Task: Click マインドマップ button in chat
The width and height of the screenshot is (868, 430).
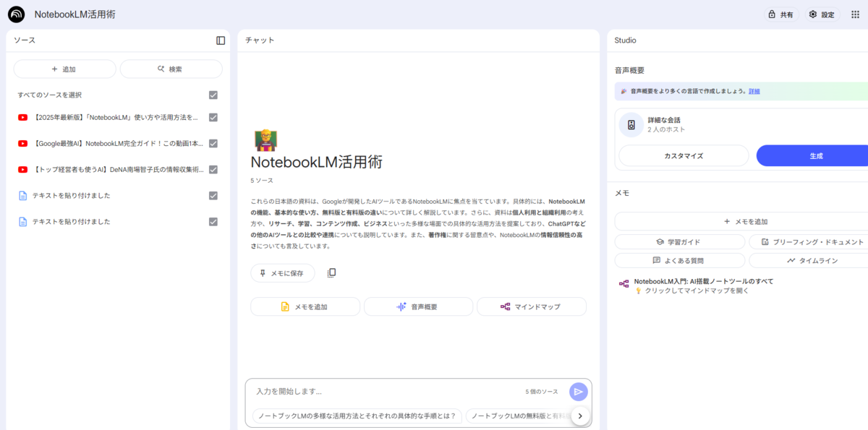Action: coord(532,306)
